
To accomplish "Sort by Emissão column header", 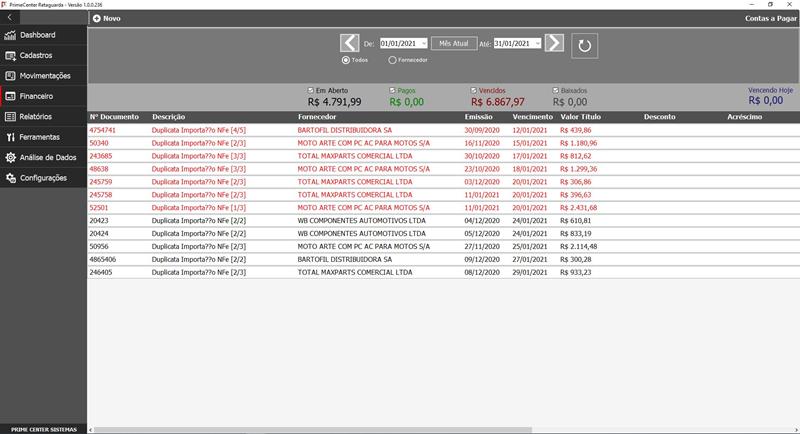I will pos(479,117).
